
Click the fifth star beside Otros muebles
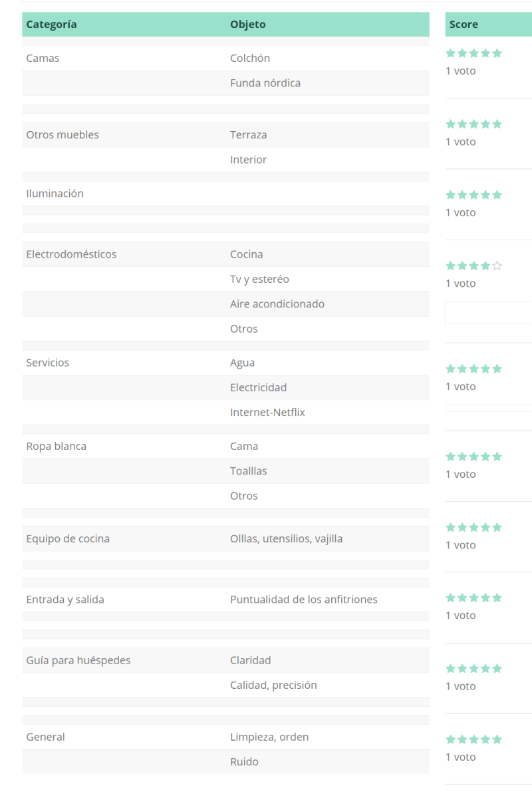tap(497, 124)
